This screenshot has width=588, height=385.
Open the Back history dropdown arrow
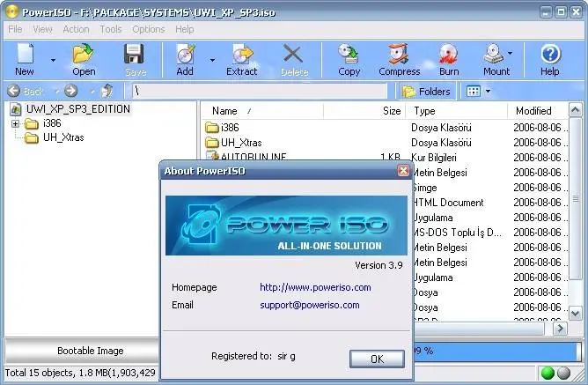pyautogui.click(x=57, y=92)
